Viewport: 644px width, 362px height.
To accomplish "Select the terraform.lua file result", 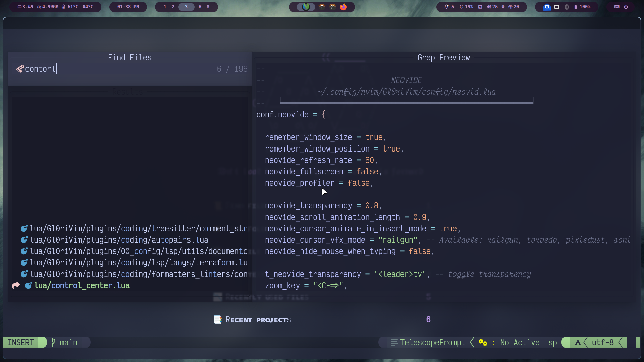I will pos(138,262).
